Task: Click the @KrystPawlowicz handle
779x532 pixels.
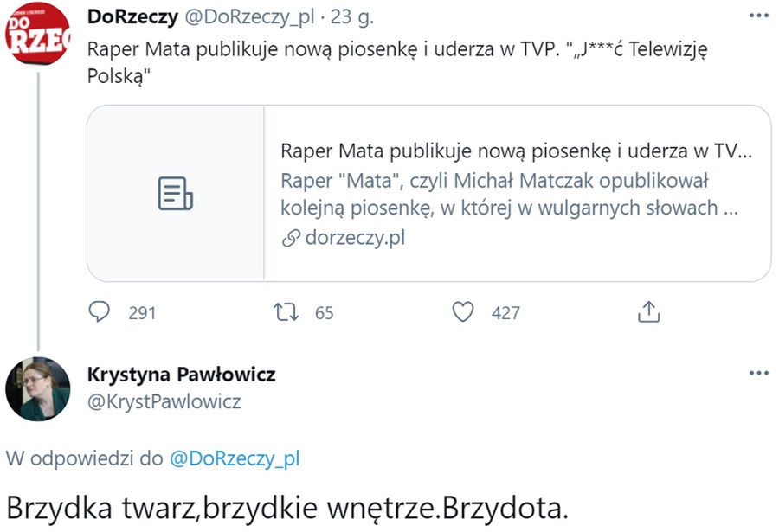Action: 164,401
